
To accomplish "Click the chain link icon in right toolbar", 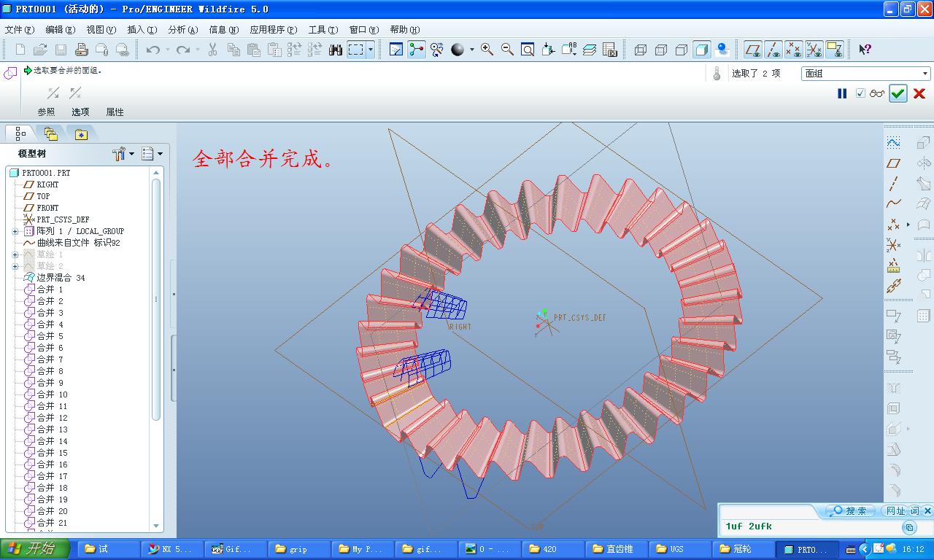I will (x=893, y=286).
